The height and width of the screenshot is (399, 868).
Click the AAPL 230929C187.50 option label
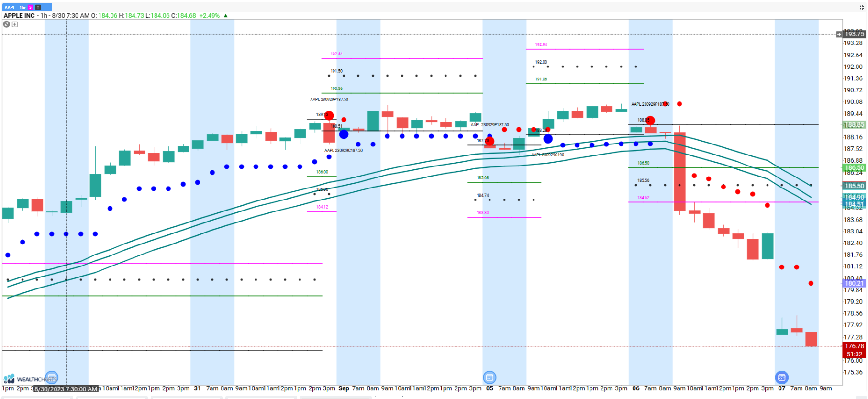[x=344, y=150]
